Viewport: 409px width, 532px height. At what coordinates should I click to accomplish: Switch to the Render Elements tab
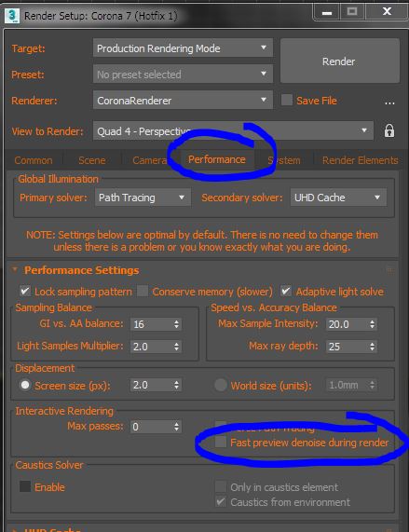(360, 160)
